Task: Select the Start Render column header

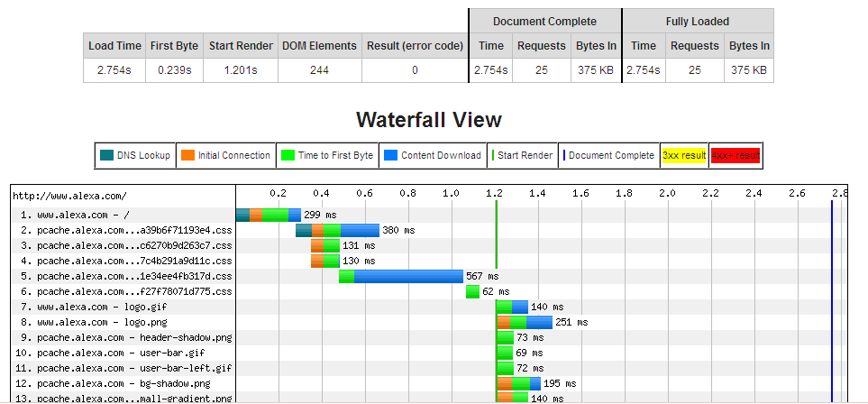Action: coord(241,46)
